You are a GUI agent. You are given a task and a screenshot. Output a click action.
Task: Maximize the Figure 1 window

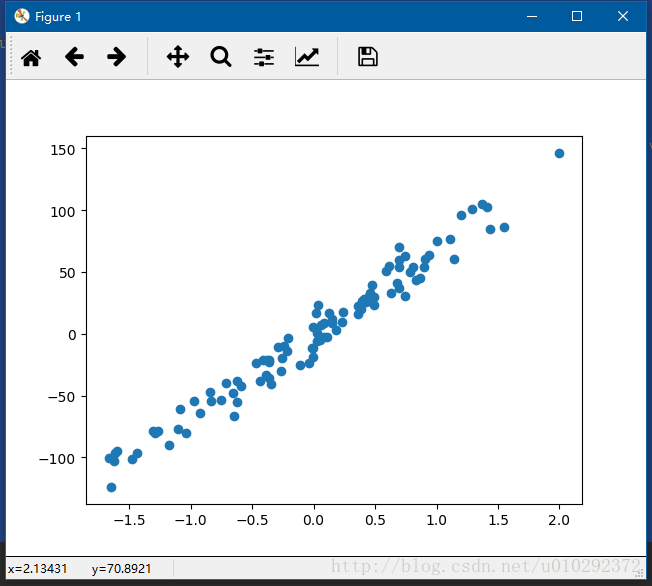tap(577, 16)
